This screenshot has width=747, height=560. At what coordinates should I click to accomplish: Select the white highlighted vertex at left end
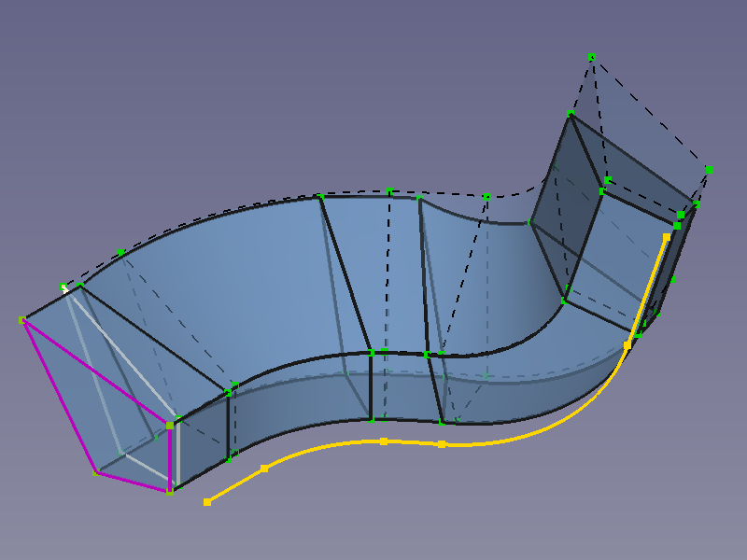pos(63,287)
